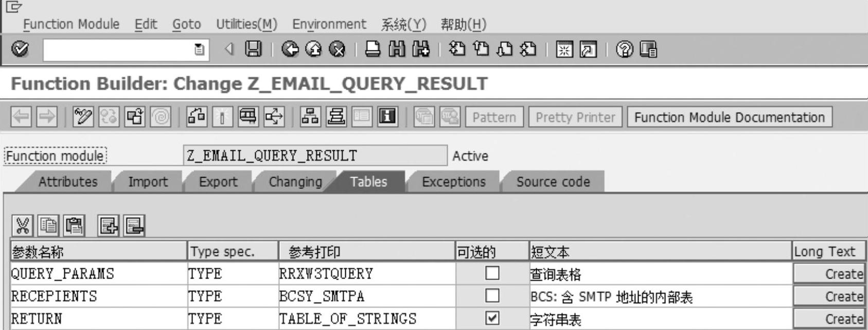This screenshot has height=330, width=868.
Task: Click the Exit up-arrow icon
Action: pyautogui.click(x=313, y=49)
